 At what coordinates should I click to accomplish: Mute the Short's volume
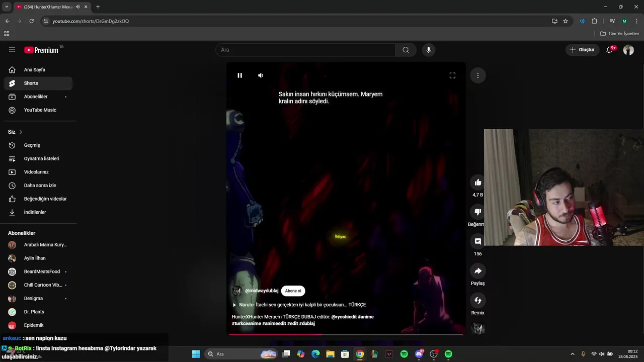[x=261, y=75]
